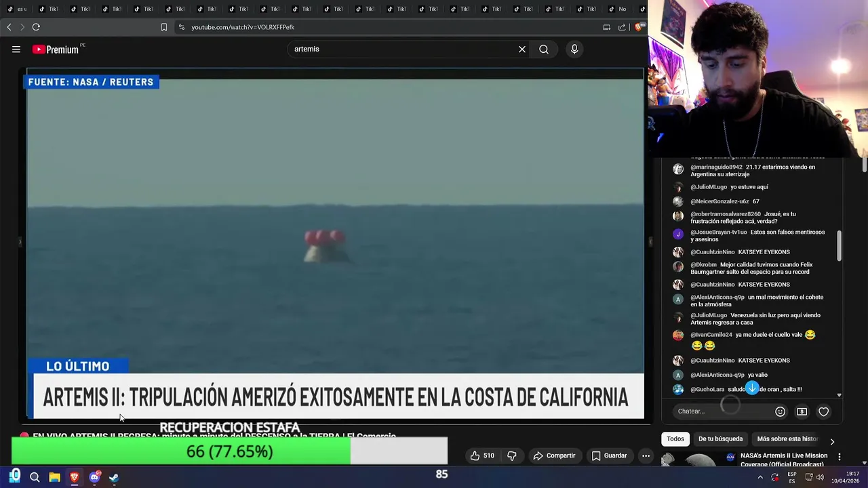
Task: Open Windows taskbar search
Action: (x=35, y=477)
